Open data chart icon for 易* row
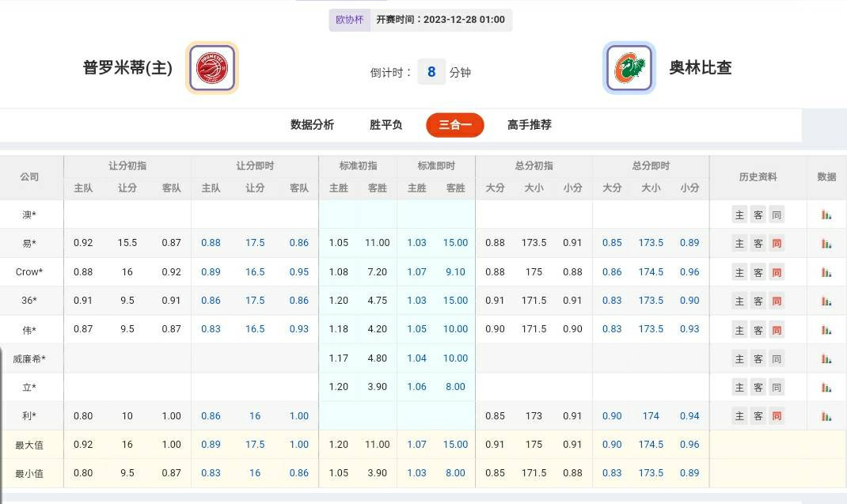Image resolution: width=847 pixels, height=504 pixels. tap(826, 244)
